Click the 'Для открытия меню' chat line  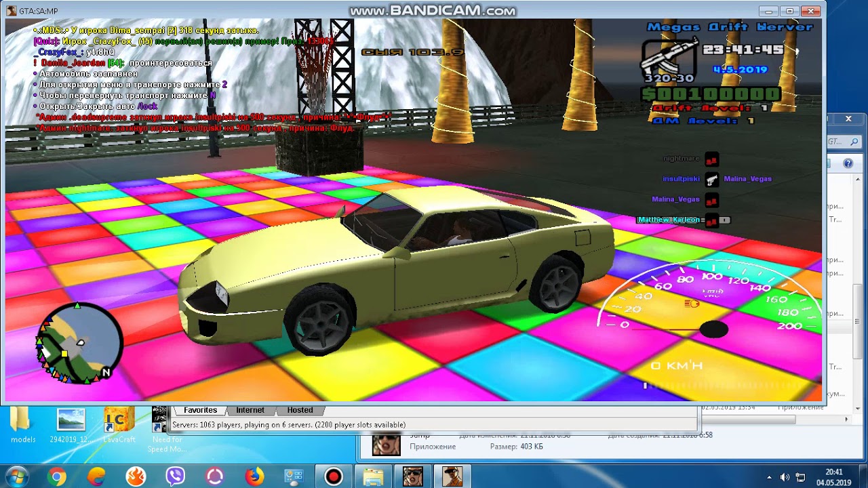pos(130,85)
